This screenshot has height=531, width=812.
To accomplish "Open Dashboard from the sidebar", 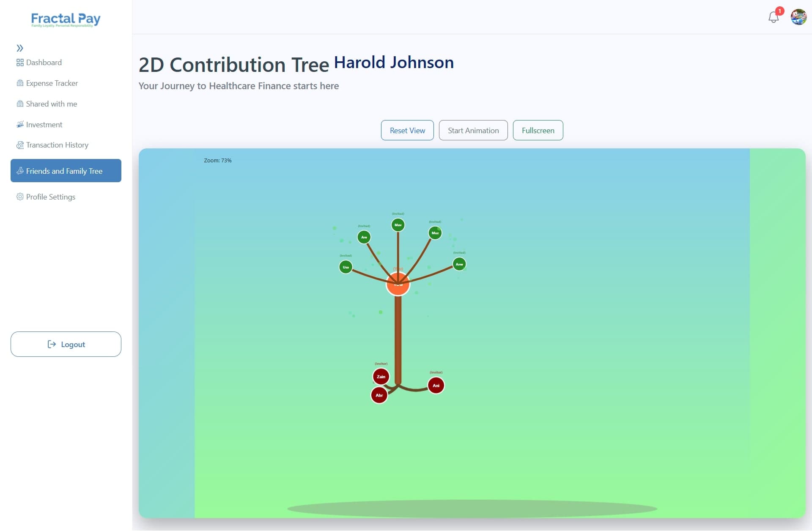I will pyautogui.click(x=44, y=63).
